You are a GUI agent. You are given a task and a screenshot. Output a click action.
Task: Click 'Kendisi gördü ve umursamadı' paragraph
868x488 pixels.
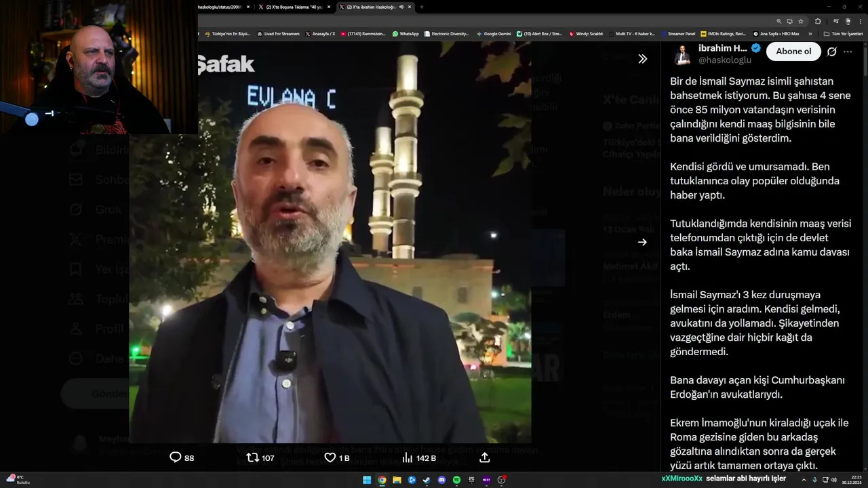(x=755, y=181)
